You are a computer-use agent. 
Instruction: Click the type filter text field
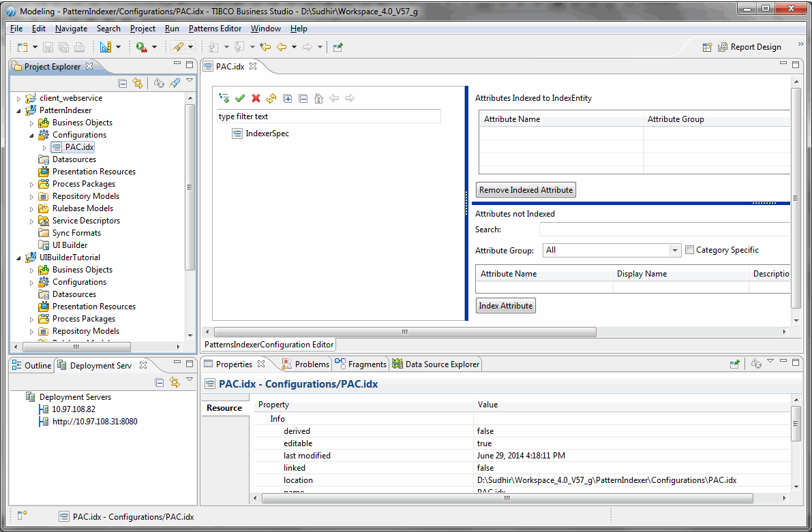pos(329,116)
